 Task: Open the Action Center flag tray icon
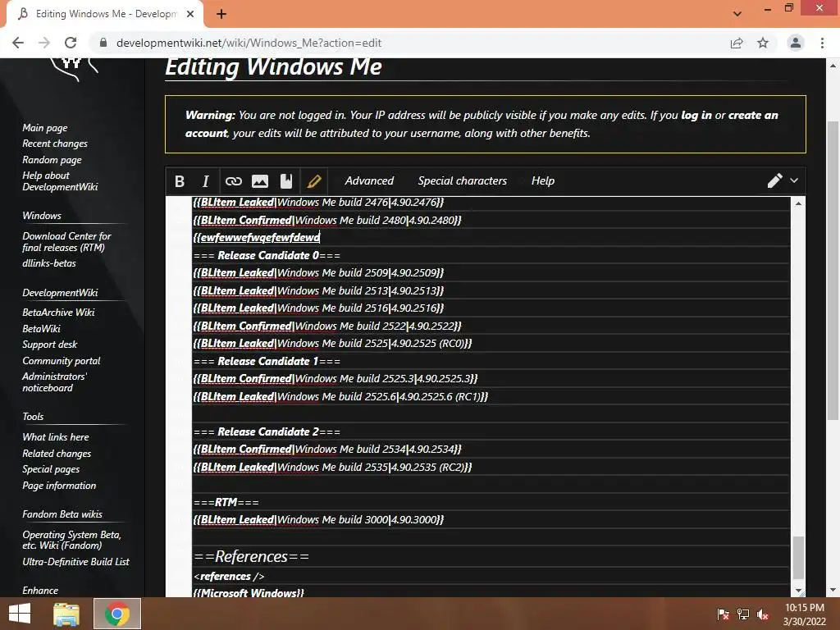tap(724, 614)
